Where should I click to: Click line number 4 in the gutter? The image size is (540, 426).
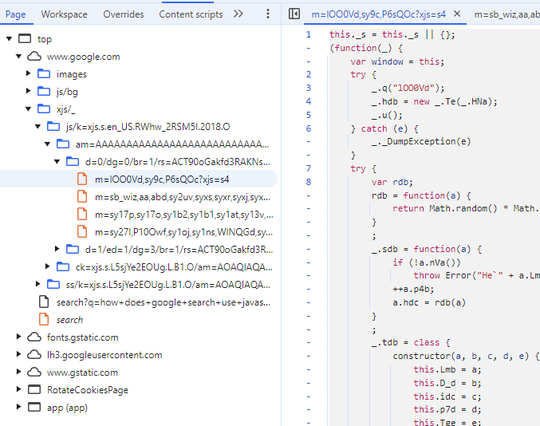coord(308,101)
